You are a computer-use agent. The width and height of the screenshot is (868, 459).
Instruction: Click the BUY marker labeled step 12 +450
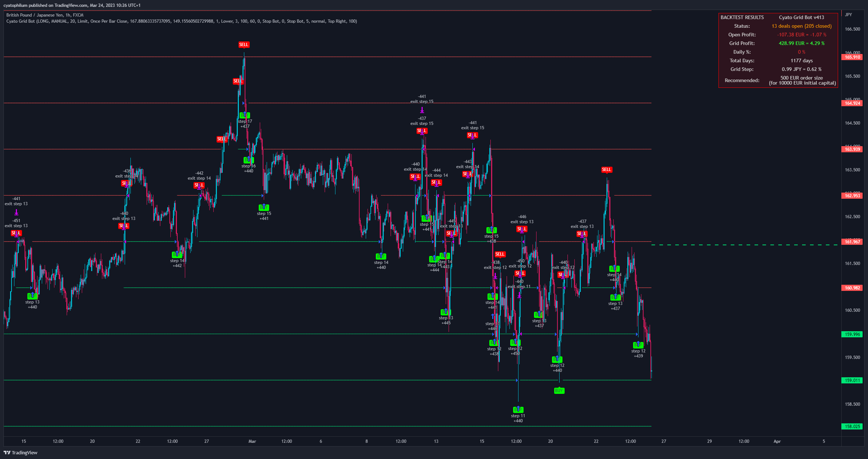click(515, 342)
